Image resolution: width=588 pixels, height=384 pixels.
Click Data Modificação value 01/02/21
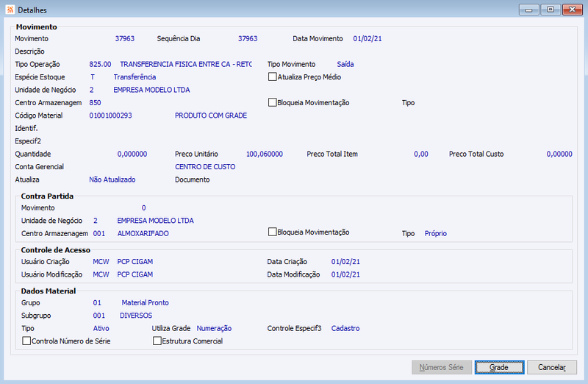[x=345, y=274]
